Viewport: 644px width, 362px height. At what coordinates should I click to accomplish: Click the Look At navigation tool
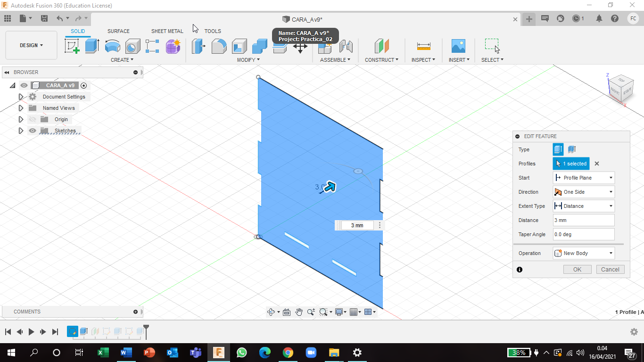coord(286,312)
